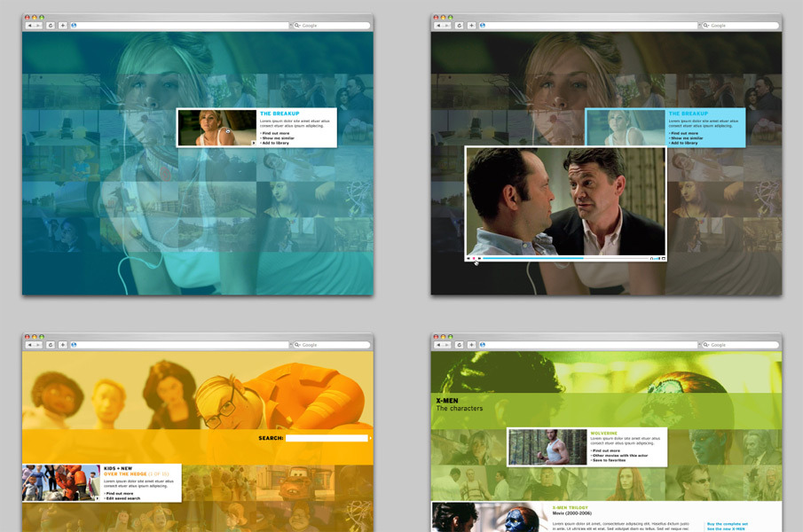Image resolution: width=803 pixels, height=532 pixels.
Task: Click the pink pause button in the video player
Action: pyautogui.click(x=474, y=258)
